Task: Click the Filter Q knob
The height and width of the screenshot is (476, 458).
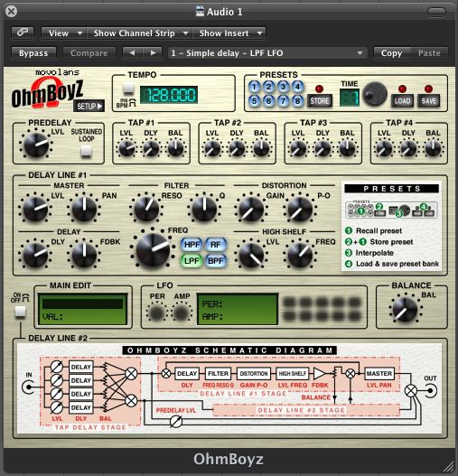Action: coord(204,209)
